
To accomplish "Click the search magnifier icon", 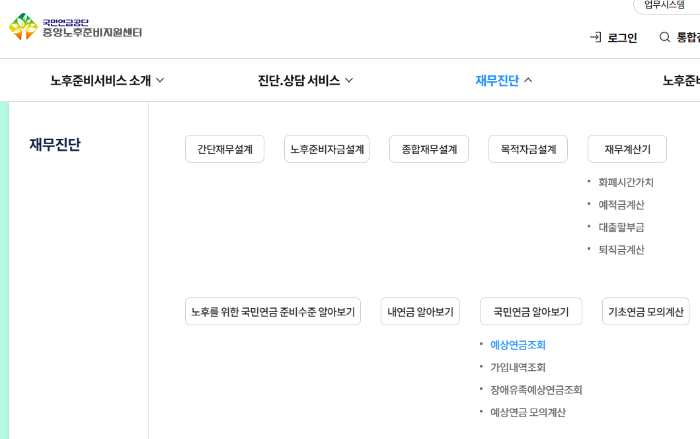I will (665, 37).
